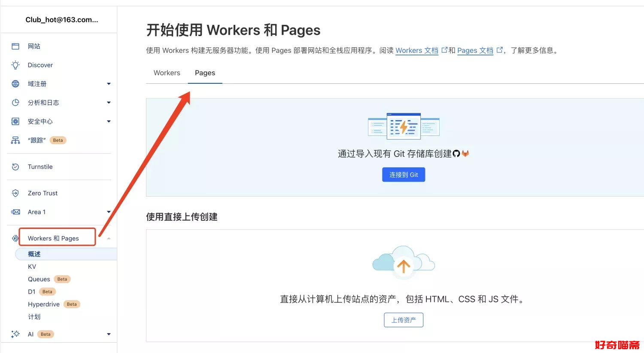The height and width of the screenshot is (353, 644).
Task: Click the 网站 window icon in sidebar
Action: (15, 46)
